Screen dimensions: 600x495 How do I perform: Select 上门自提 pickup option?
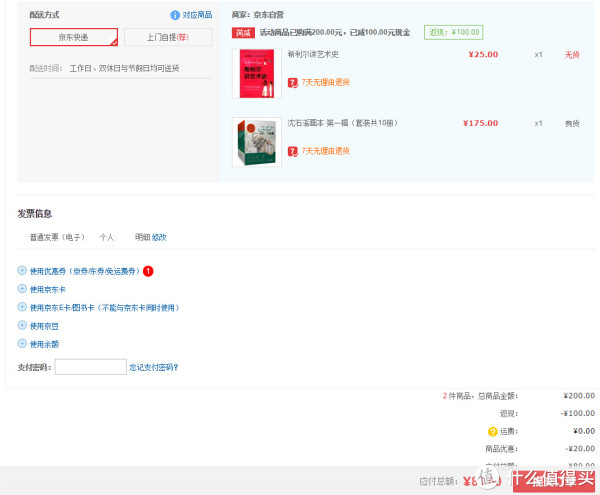(168, 37)
